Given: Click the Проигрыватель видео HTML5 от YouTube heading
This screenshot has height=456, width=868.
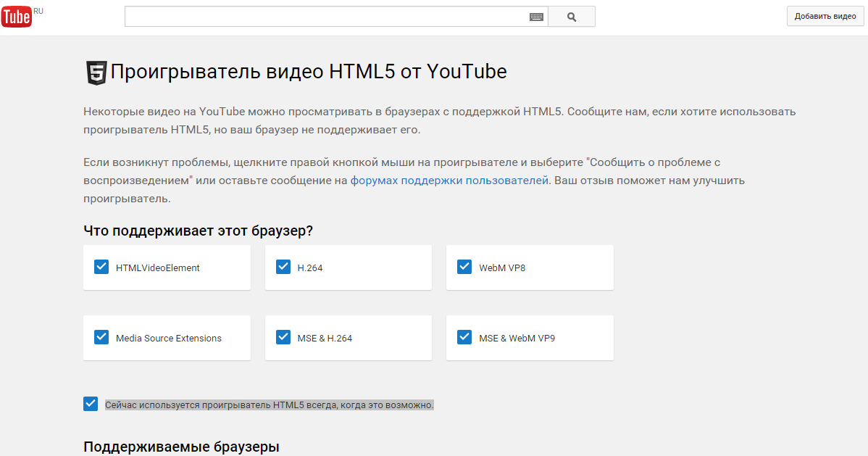Looking at the screenshot, I should point(309,72).
